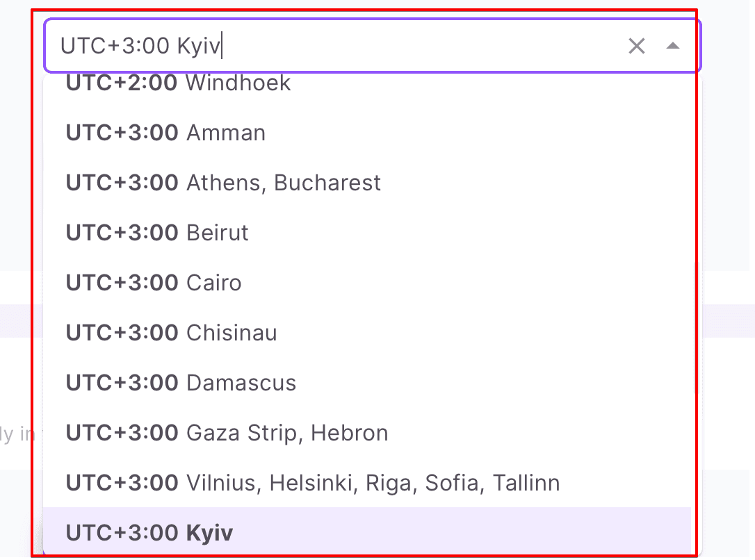This screenshot has height=560, width=755.
Task: Set timezone to Cairo
Action: [x=154, y=283]
